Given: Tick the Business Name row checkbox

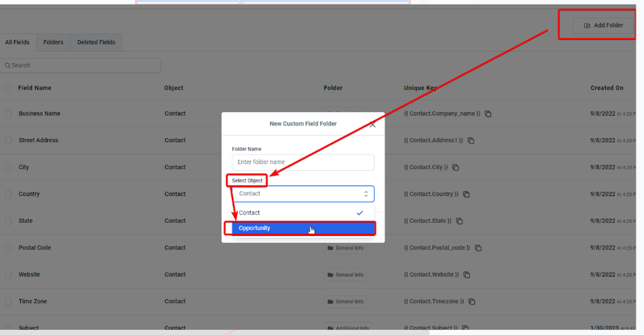Looking at the screenshot, I should (x=8, y=114).
